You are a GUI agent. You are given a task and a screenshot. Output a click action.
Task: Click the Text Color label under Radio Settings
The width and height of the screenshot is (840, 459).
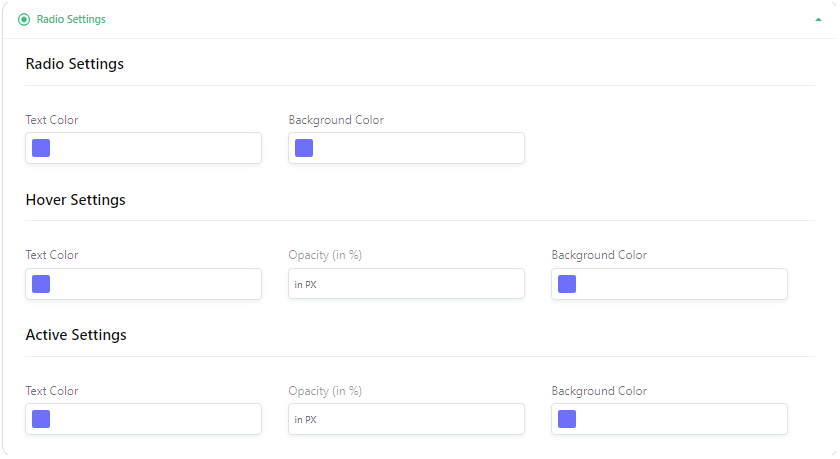pyautogui.click(x=52, y=120)
